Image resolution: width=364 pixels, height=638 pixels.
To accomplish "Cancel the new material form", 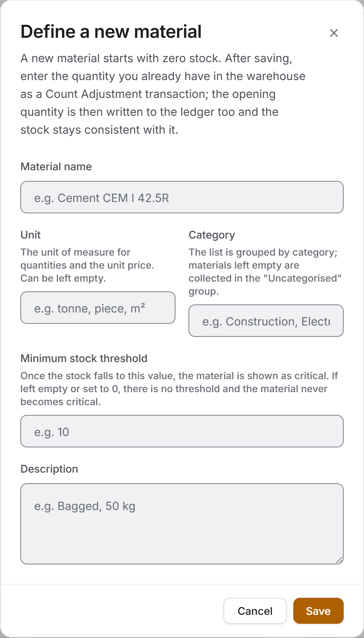I will (x=255, y=611).
